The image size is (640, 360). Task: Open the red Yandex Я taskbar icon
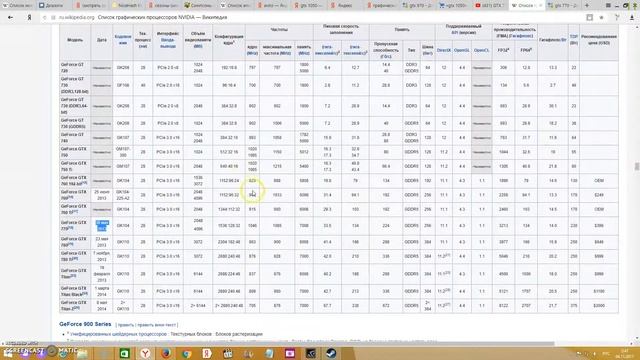207,353
